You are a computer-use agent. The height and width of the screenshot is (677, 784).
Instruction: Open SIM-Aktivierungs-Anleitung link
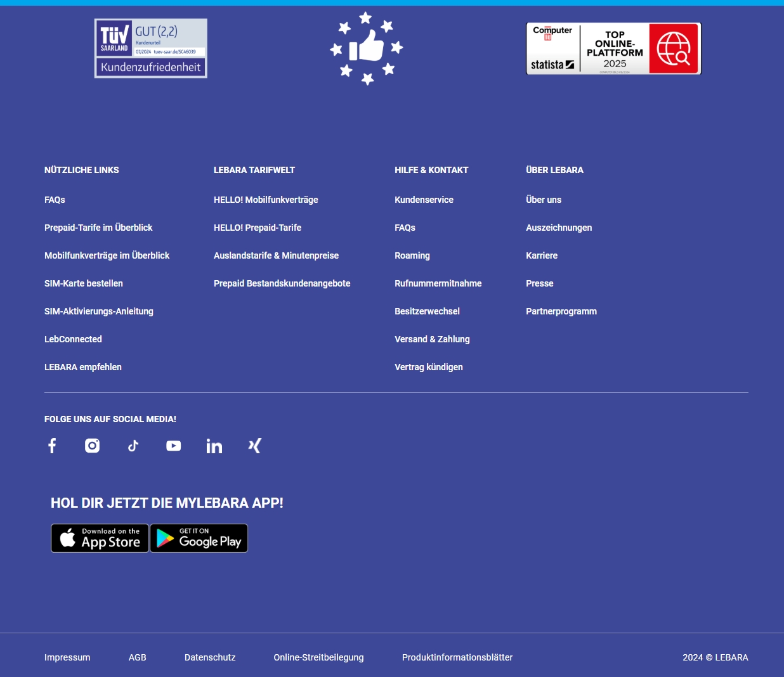tap(99, 311)
